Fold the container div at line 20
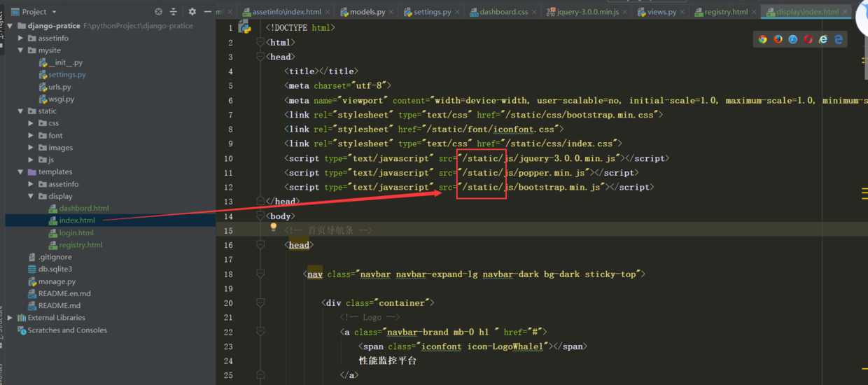Screen dimensions: 868x385 260,303
